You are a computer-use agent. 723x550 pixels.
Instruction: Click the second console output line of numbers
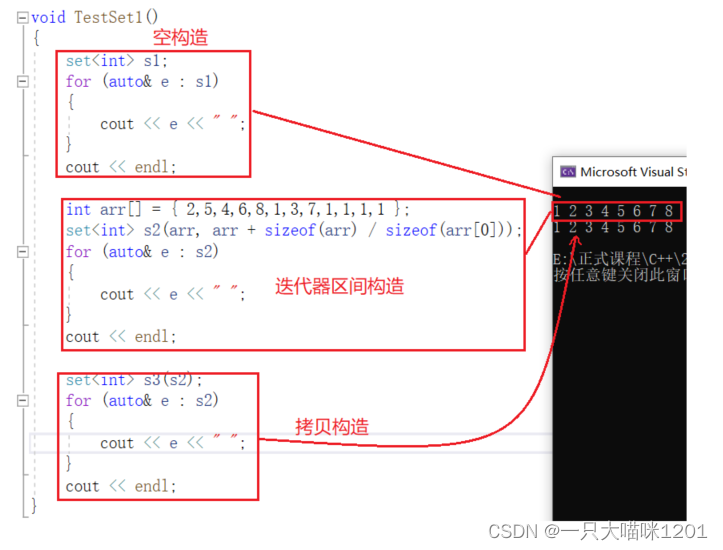click(x=613, y=227)
